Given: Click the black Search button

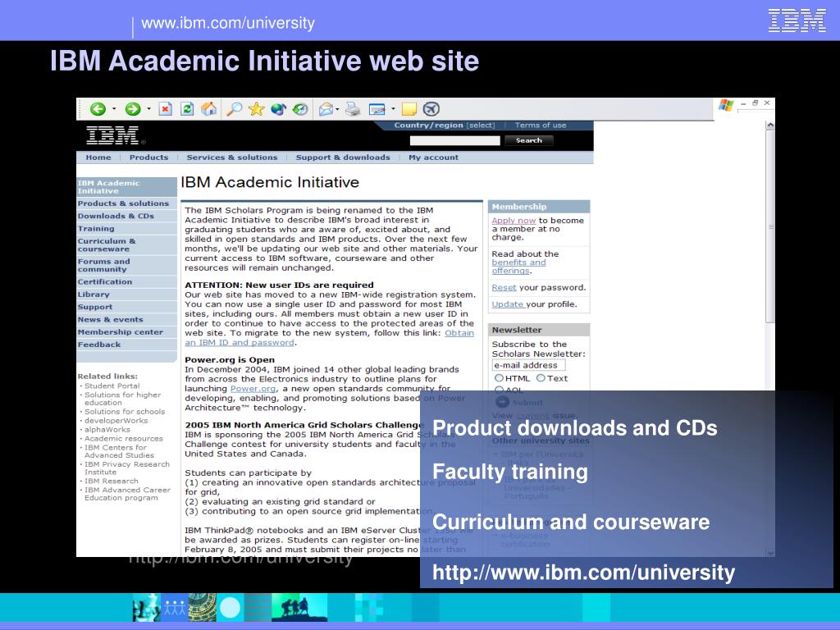Looking at the screenshot, I should (x=529, y=140).
